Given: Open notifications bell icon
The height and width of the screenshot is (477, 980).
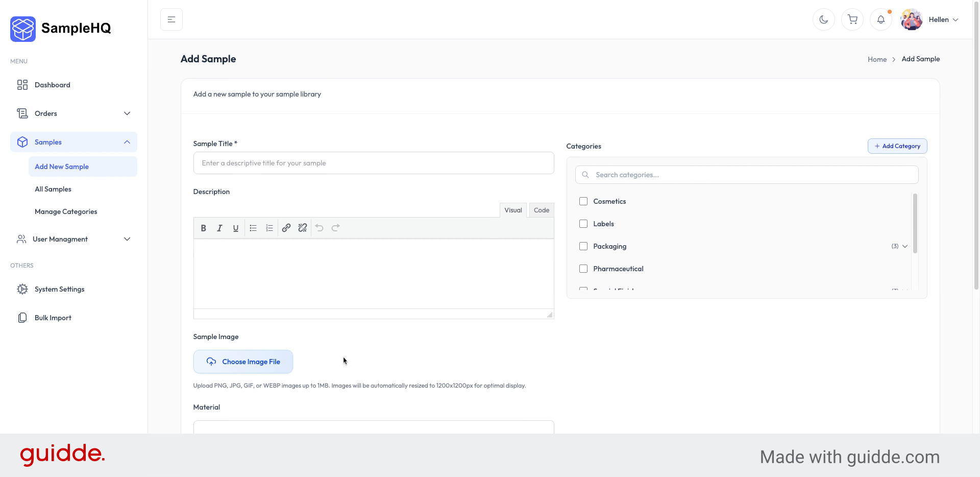Looking at the screenshot, I should pos(880,19).
